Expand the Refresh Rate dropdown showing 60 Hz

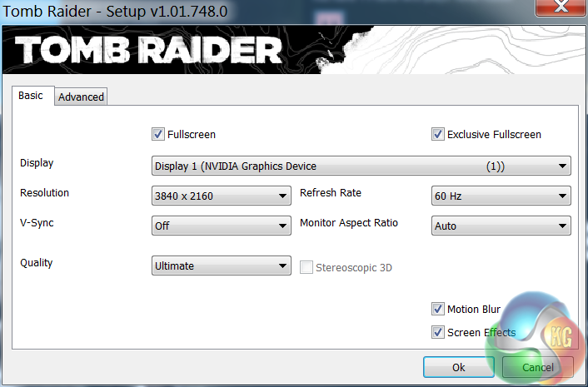click(501, 196)
